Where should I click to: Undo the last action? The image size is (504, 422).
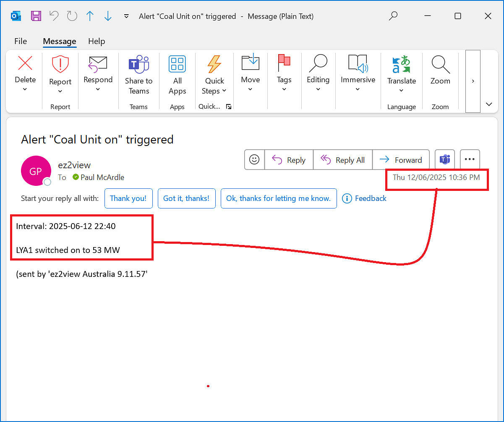point(54,16)
